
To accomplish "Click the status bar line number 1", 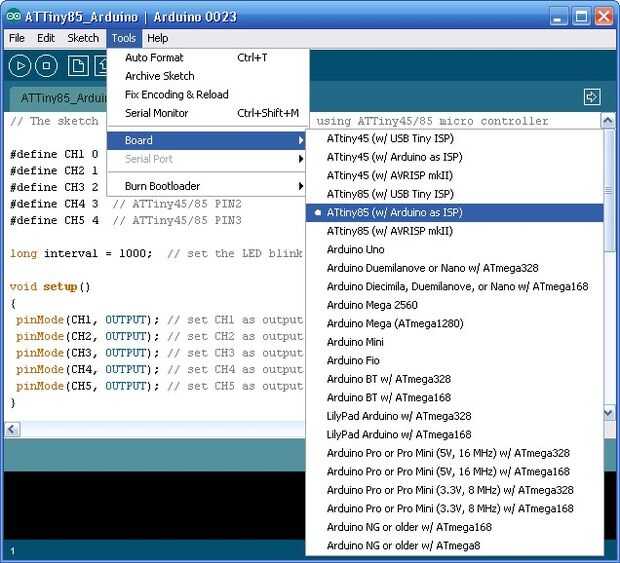I will [x=12, y=551].
